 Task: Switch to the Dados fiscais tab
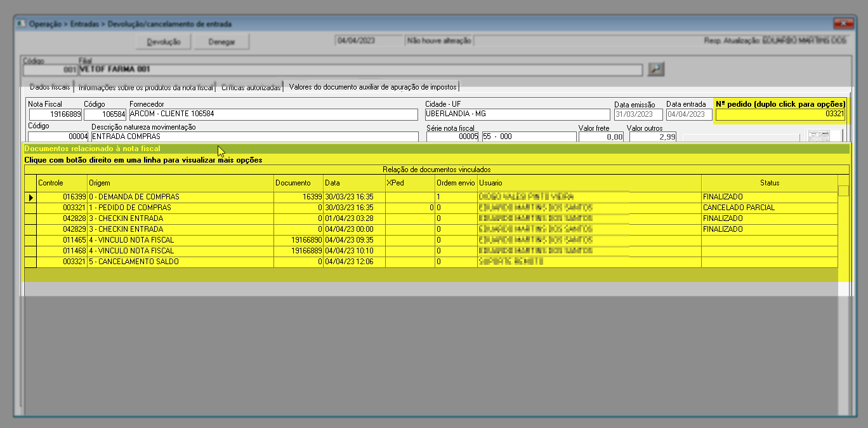49,87
